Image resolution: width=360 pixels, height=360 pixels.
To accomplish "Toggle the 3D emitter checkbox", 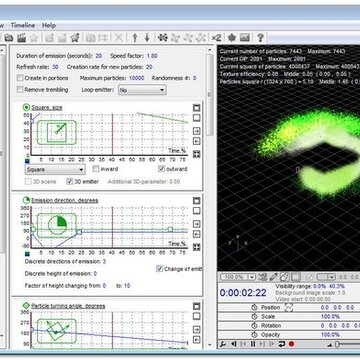I will (70, 181).
